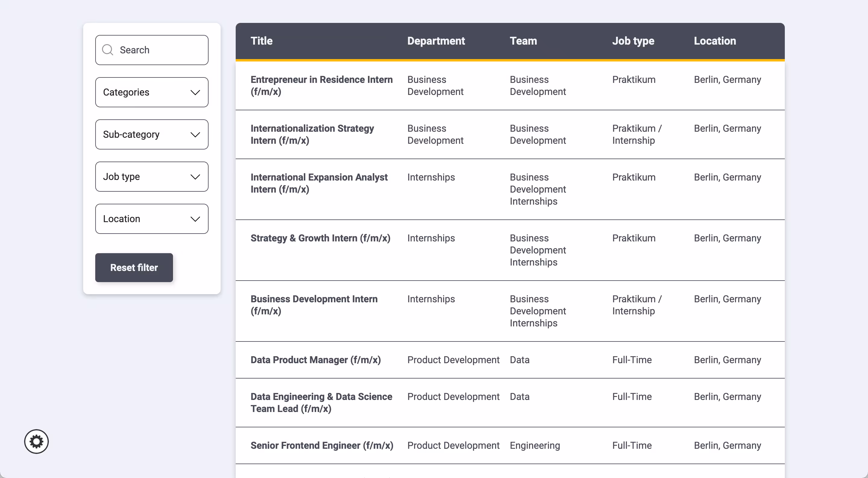Click the Job type column header
Screen dimensions: 868x478
point(633,41)
